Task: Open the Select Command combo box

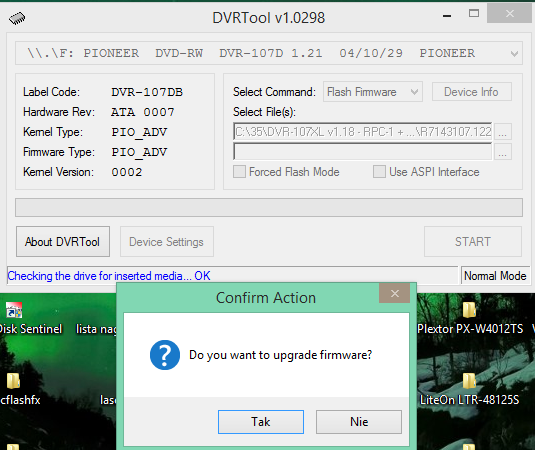Action: coord(373,92)
